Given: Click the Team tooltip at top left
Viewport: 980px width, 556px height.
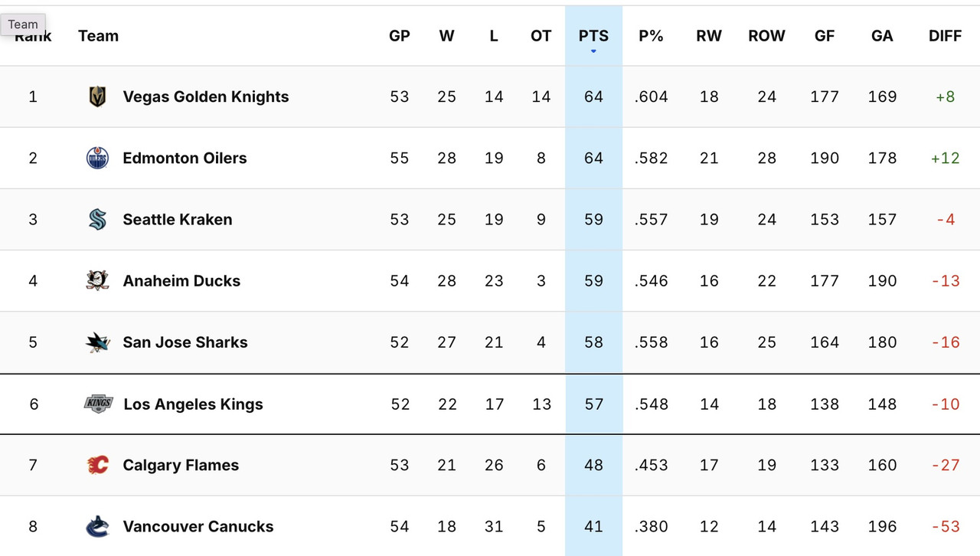Looking at the screenshot, I should coord(23,24).
